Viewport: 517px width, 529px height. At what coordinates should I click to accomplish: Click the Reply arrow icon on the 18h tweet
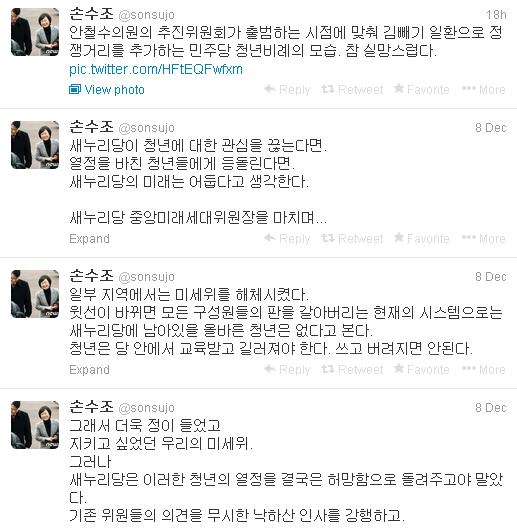click(270, 89)
